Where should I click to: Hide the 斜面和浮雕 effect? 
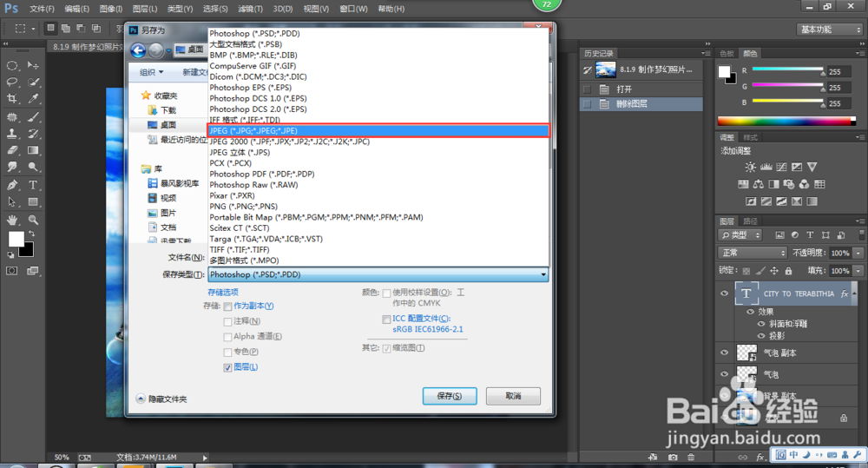pos(761,324)
